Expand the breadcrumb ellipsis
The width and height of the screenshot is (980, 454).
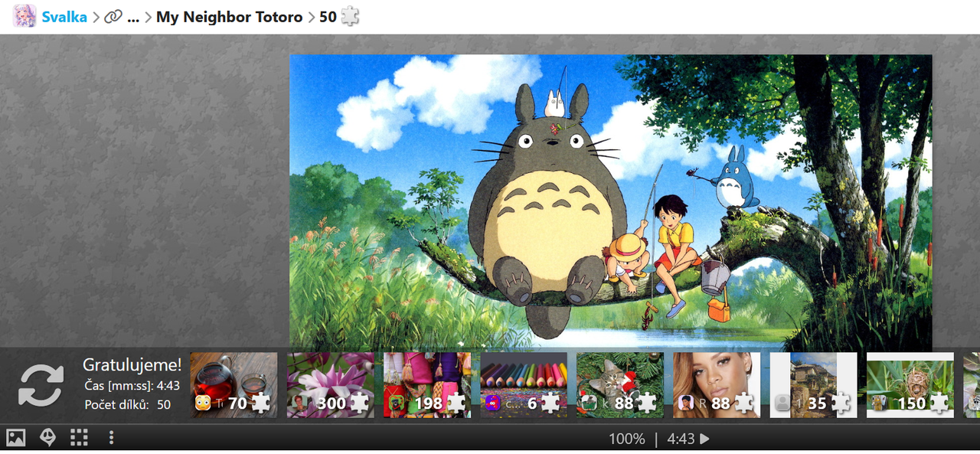133,18
